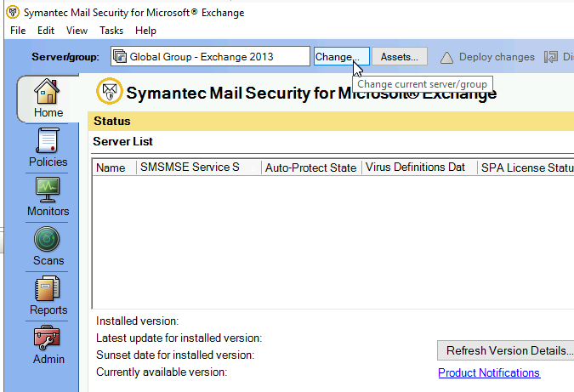The height and width of the screenshot is (392, 574).
Task: Open the View menu
Action: click(77, 31)
